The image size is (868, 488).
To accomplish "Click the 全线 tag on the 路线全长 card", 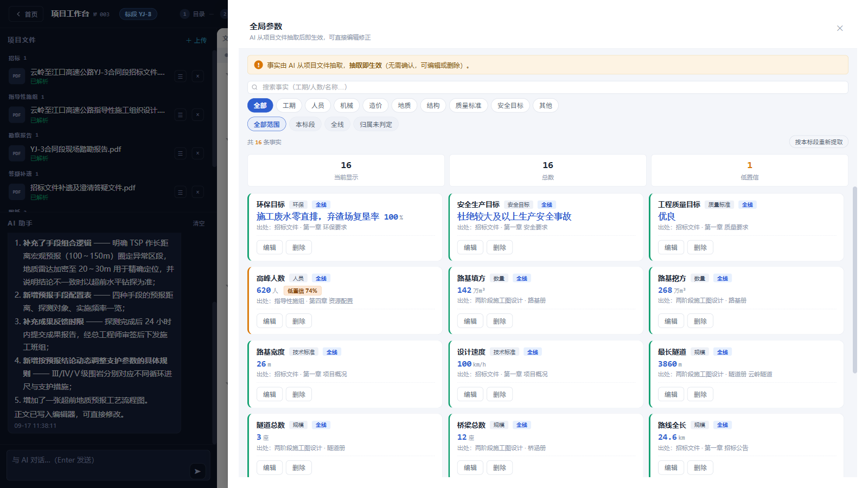I will [x=723, y=425].
